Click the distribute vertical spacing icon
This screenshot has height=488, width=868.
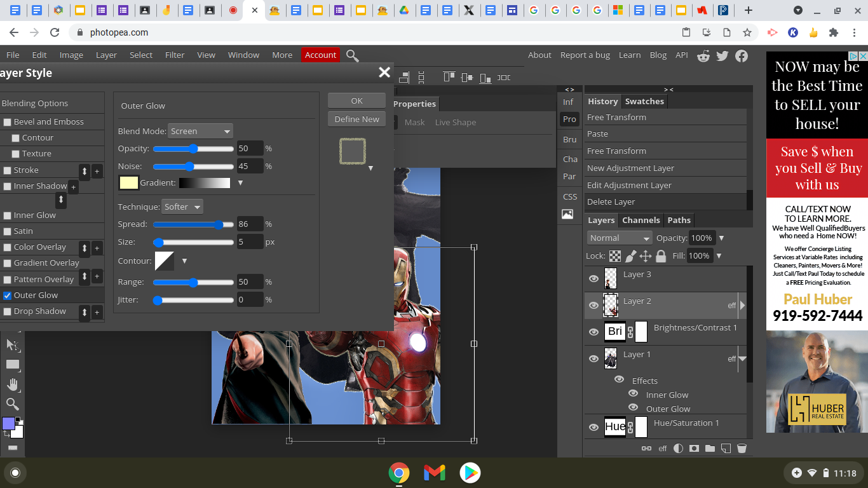pyautogui.click(x=422, y=77)
